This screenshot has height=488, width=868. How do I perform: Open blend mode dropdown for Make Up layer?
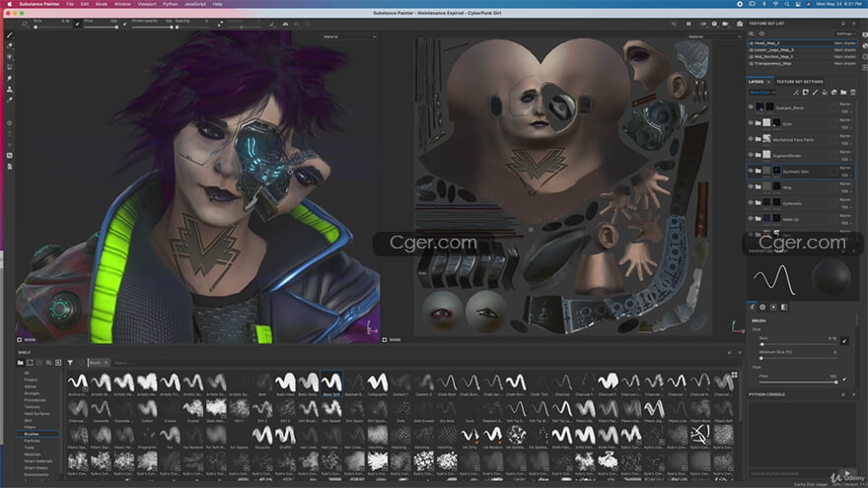point(845,216)
